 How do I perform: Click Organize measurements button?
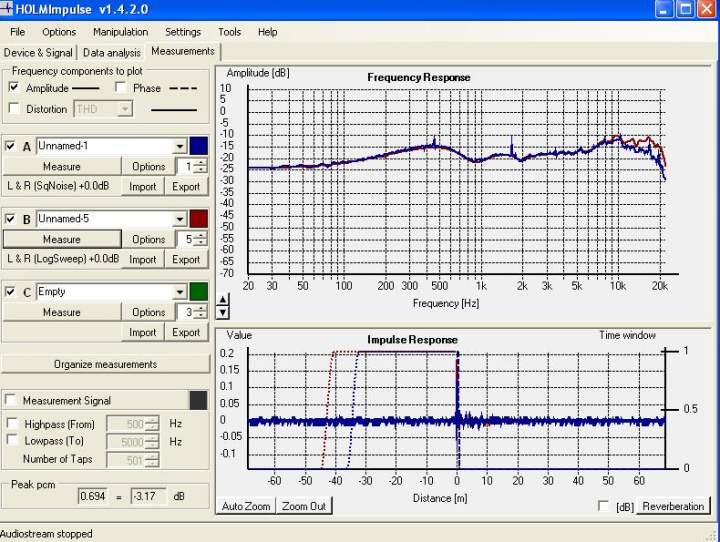point(106,364)
